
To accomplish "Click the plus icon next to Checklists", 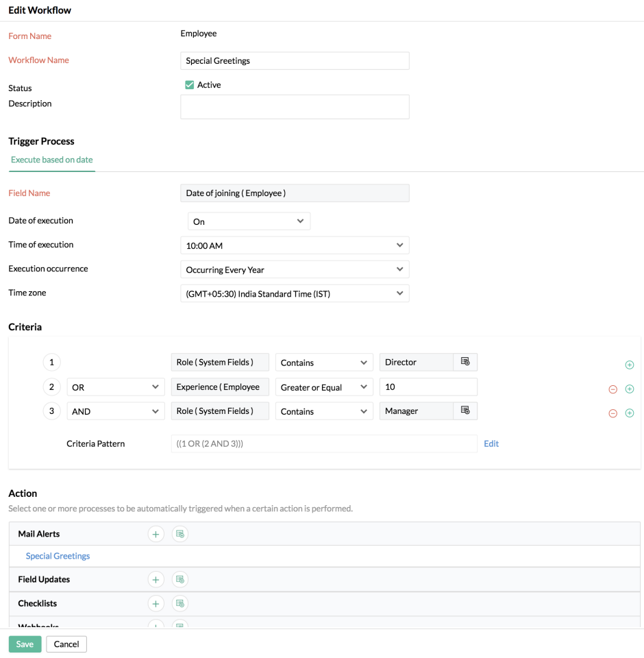I will tap(156, 604).
